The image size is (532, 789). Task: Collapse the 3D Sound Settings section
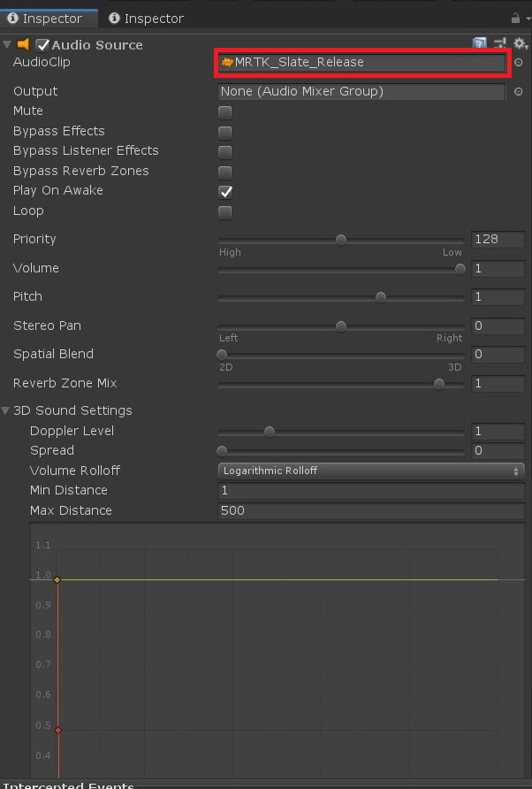tap(5, 410)
